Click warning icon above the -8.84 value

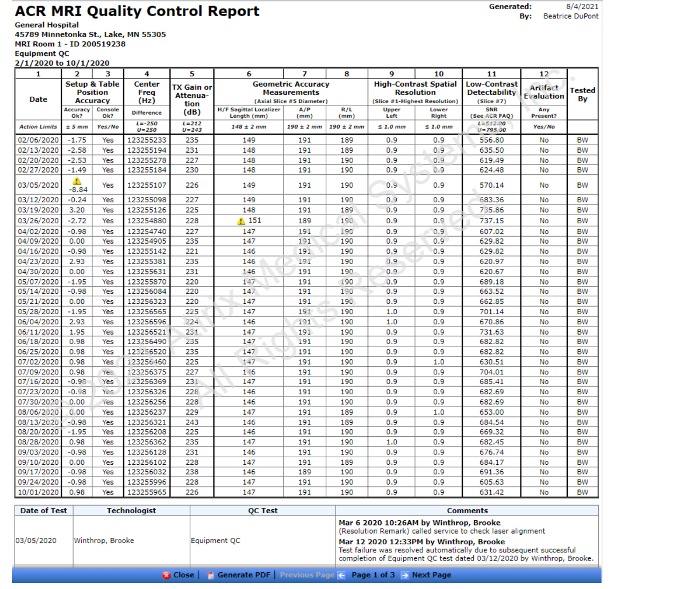[x=77, y=181]
